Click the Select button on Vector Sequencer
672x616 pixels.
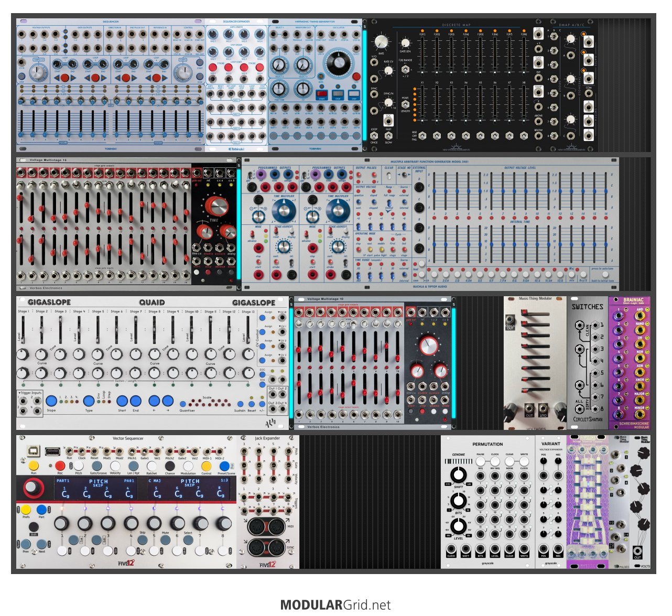(188, 539)
